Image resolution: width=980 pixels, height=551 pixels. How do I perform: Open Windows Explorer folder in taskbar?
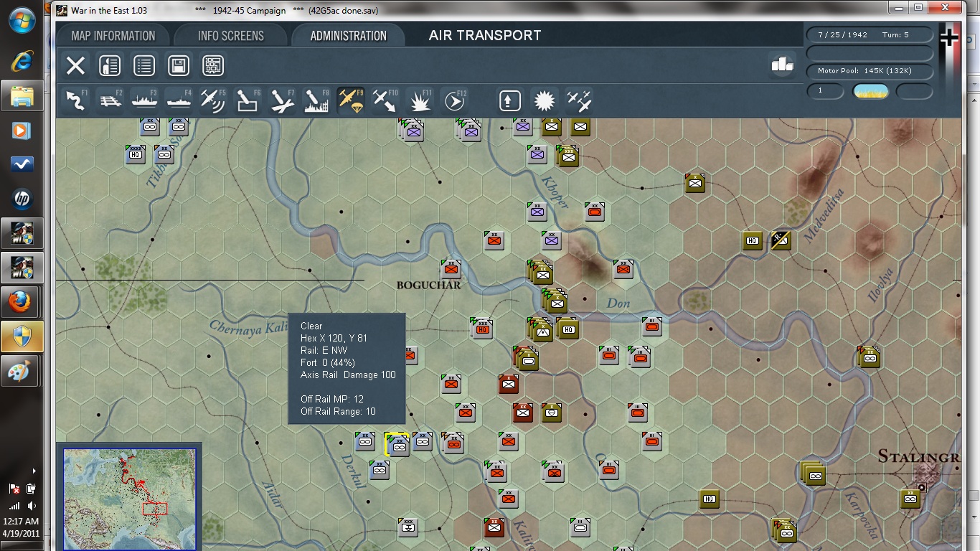[22, 95]
